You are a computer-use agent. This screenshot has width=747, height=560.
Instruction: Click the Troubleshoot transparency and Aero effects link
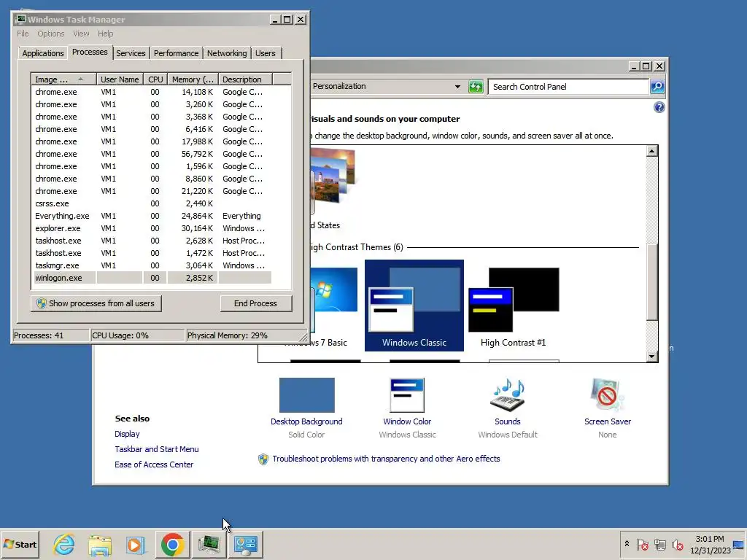[386, 459]
